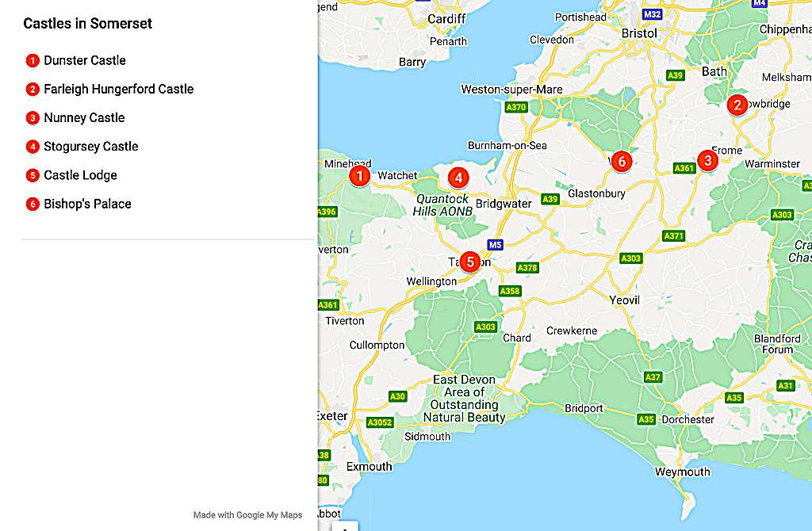Image resolution: width=812 pixels, height=531 pixels.
Task: Click the zoom in plus button
Action: point(344,526)
